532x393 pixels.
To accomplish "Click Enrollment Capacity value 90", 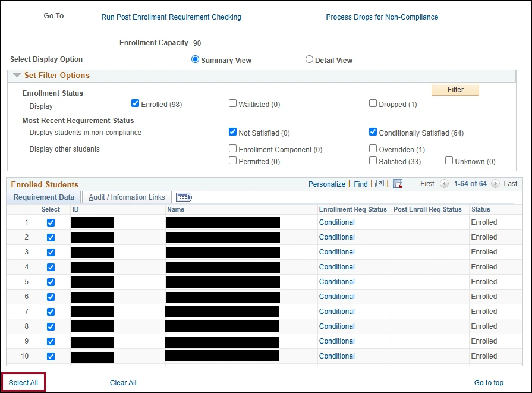I will pyautogui.click(x=197, y=43).
